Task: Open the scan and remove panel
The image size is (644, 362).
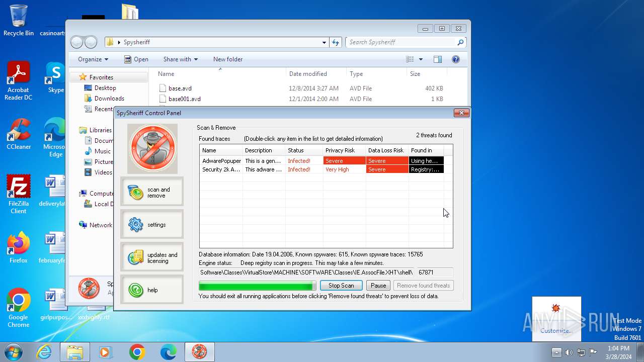Action: pos(152,192)
